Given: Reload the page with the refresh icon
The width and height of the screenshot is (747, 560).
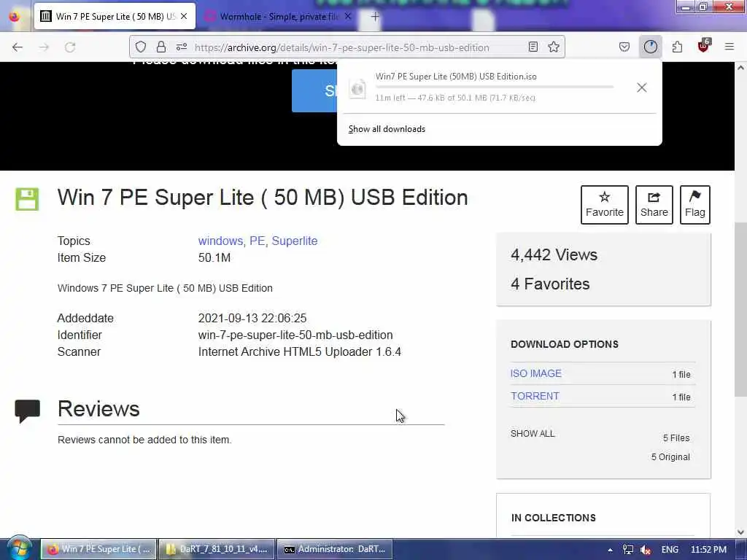Looking at the screenshot, I should pyautogui.click(x=70, y=47).
